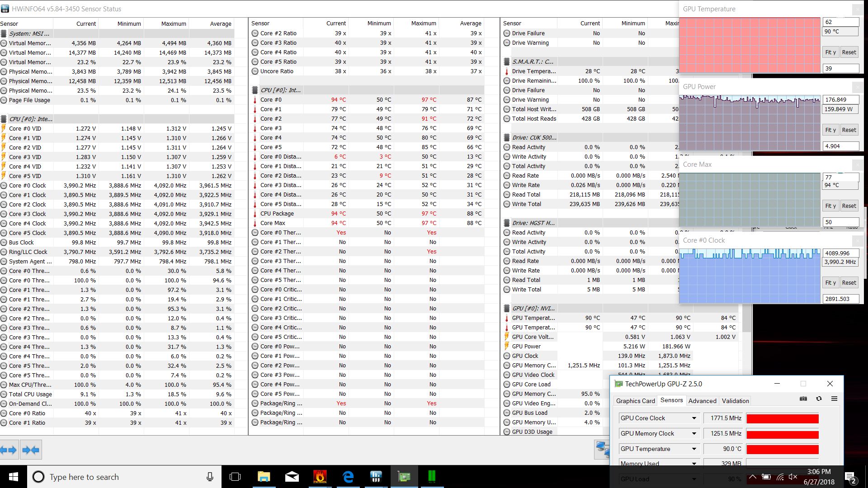Image resolution: width=868 pixels, height=488 pixels.
Task: Click the FurMark icon in the taskbar
Action: click(320, 477)
